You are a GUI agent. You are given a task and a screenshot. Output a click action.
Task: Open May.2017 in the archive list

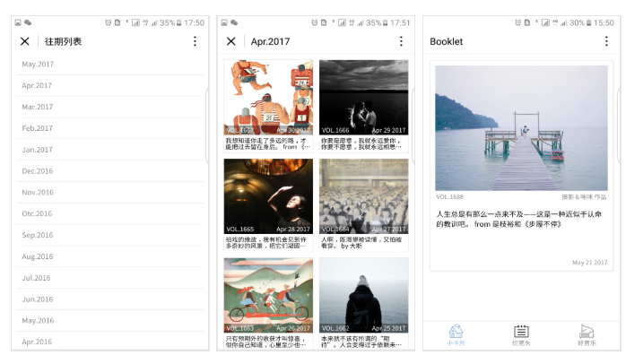109,65
